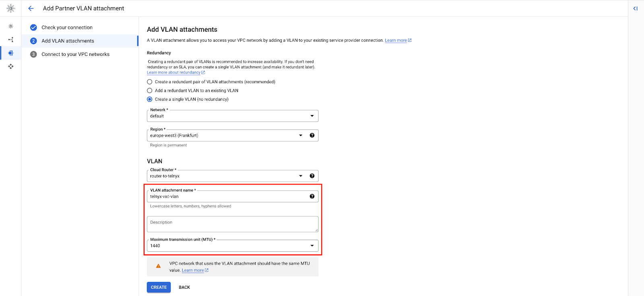Open the second sidebar topology icon
Viewport: 644px width, 296px height.
(11, 39)
